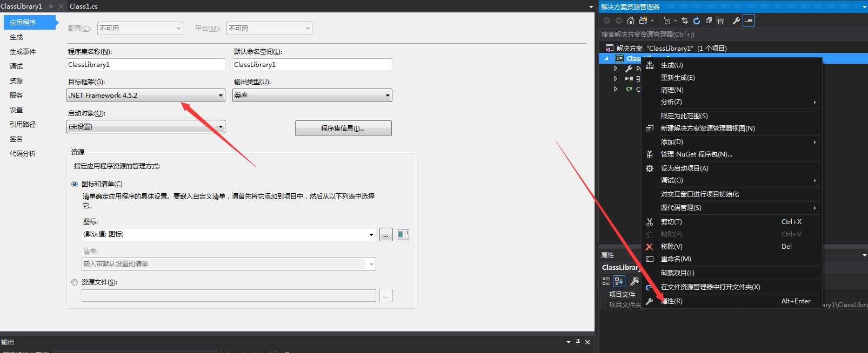Switch to the Class1.cs tab
Screen dimensions: 868x353
tap(84, 6)
